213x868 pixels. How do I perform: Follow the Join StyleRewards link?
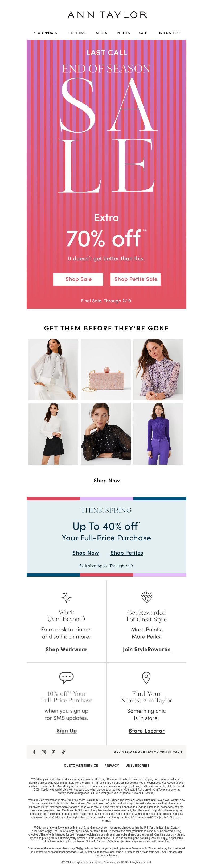147,649
